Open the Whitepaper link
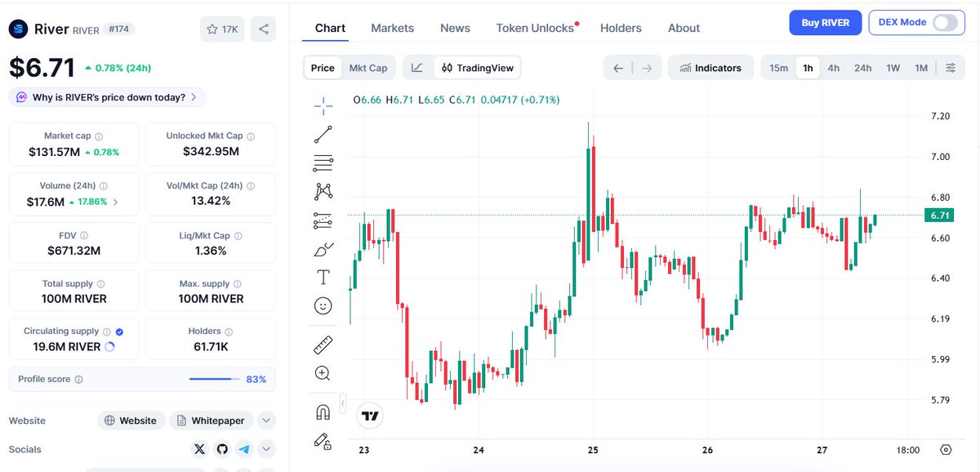 (x=212, y=421)
